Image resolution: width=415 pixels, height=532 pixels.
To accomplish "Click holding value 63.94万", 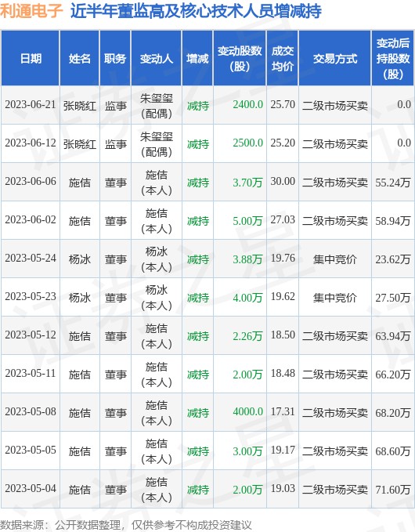I will (393, 336).
